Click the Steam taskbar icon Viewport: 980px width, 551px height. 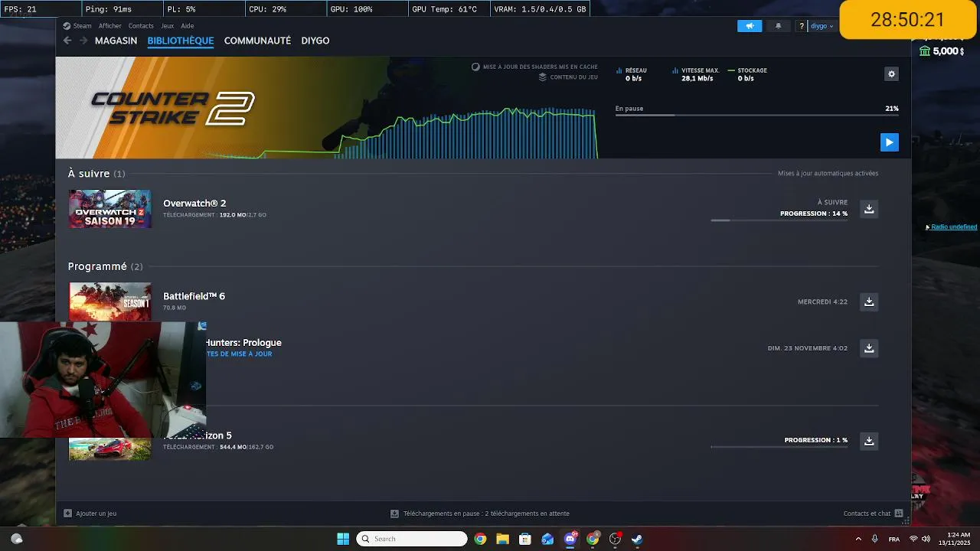pos(637,539)
